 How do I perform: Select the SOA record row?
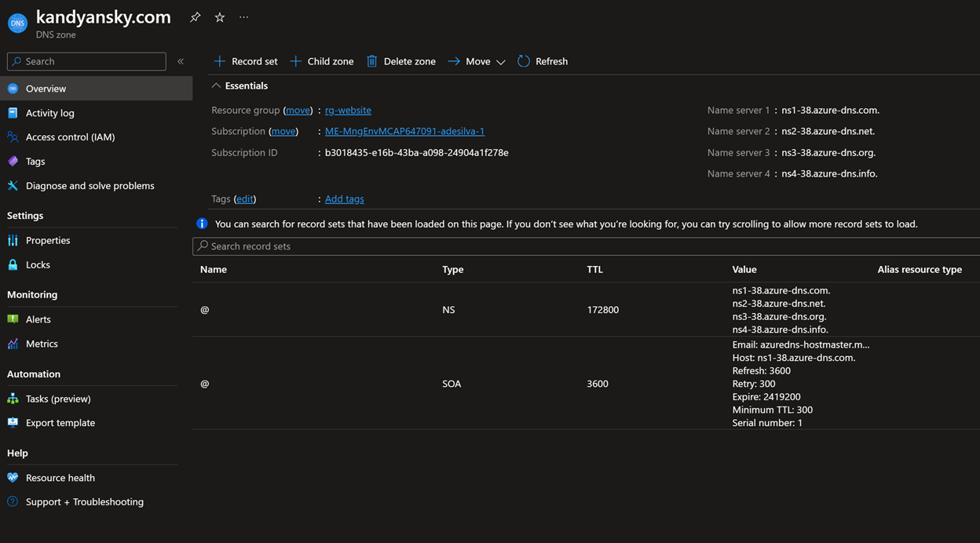[x=586, y=383]
